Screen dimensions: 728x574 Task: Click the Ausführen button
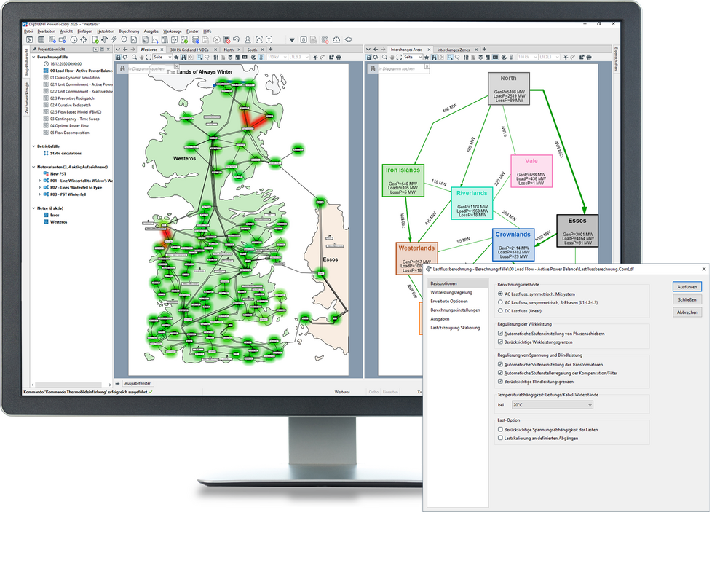point(687,287)
